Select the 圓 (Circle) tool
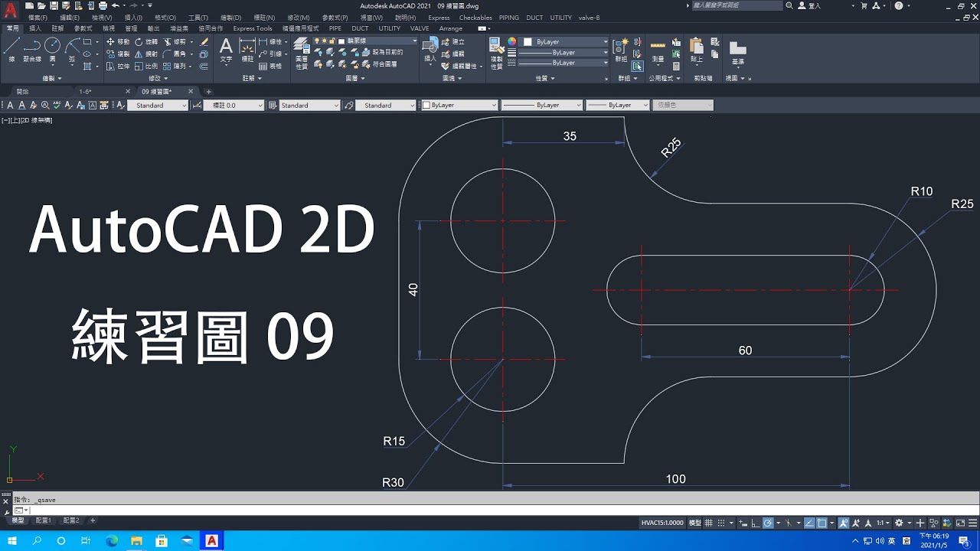 (53, 50)
